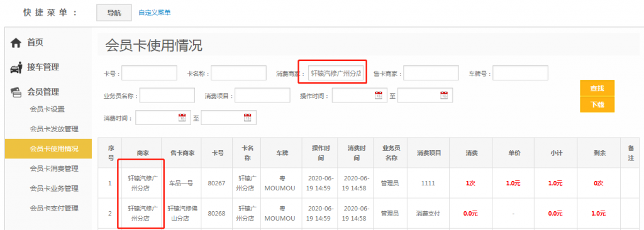Click the 操作时间 end date field
The height and width of the screenshot is (230, 644).
[x=425, y=96]
